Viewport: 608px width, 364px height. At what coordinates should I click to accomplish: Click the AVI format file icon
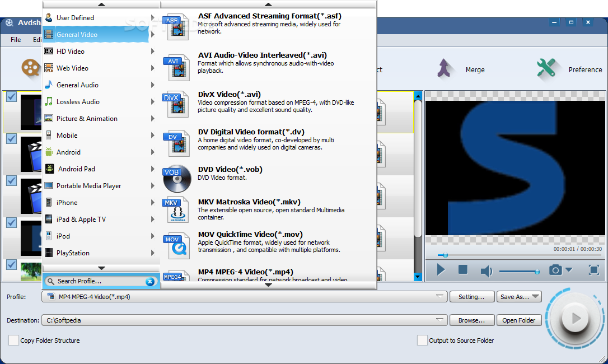click(x=177, y=68)
